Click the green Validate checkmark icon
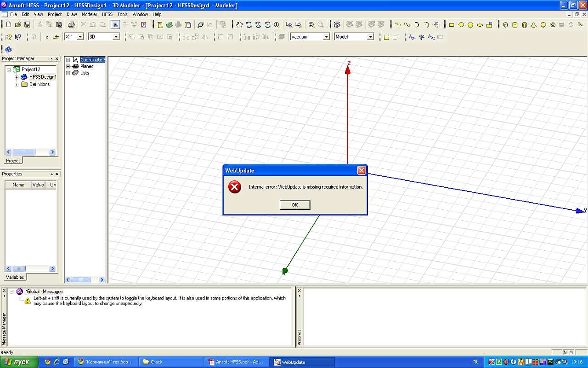The width and height of the screenshot is (588, 368). pyautogui.click(x=169, y=25)
